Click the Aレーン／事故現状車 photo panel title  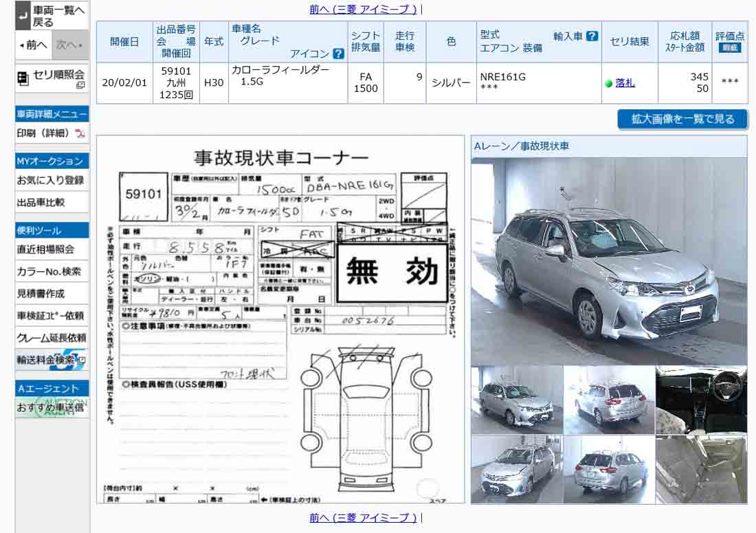[522, 146]
